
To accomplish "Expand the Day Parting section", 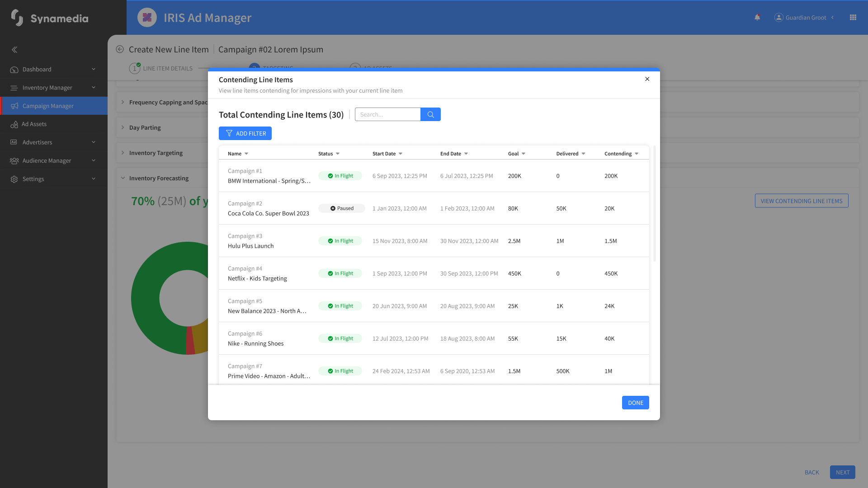I will [145, 127].
